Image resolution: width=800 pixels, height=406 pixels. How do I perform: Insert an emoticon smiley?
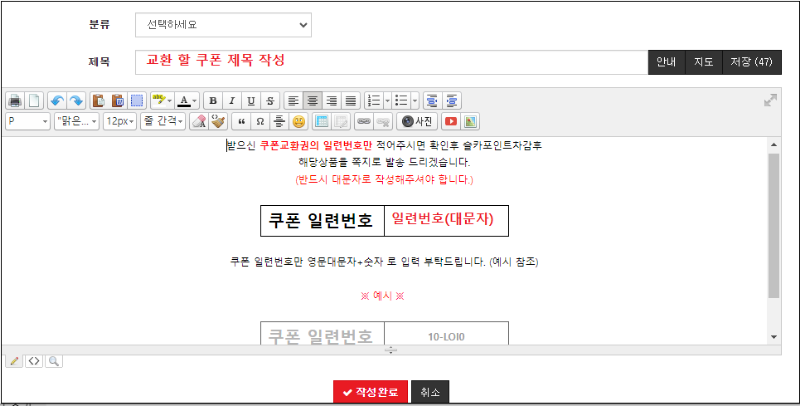tap(298, 121)
